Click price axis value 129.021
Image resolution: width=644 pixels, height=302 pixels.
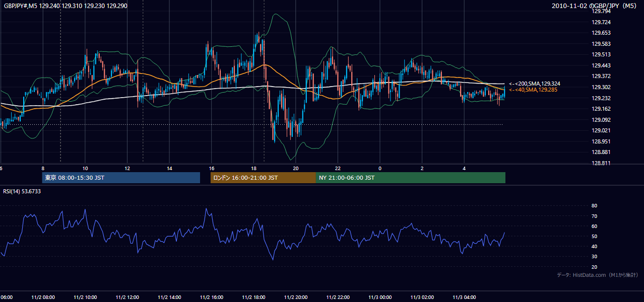pyautogui.click(x=601, y=130)
